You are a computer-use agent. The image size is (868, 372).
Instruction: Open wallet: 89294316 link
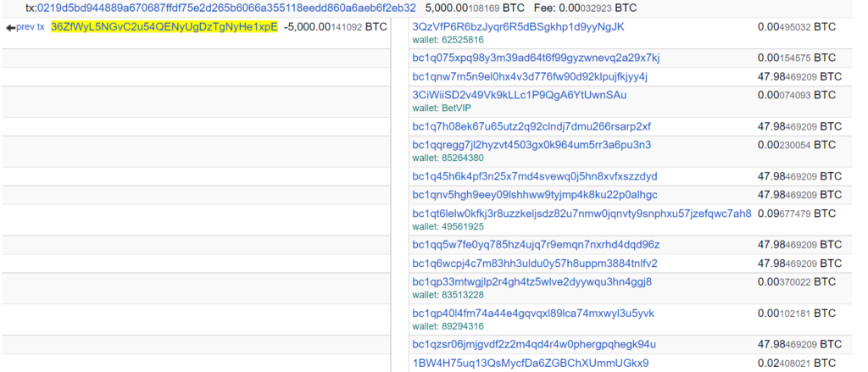(448, 326)
